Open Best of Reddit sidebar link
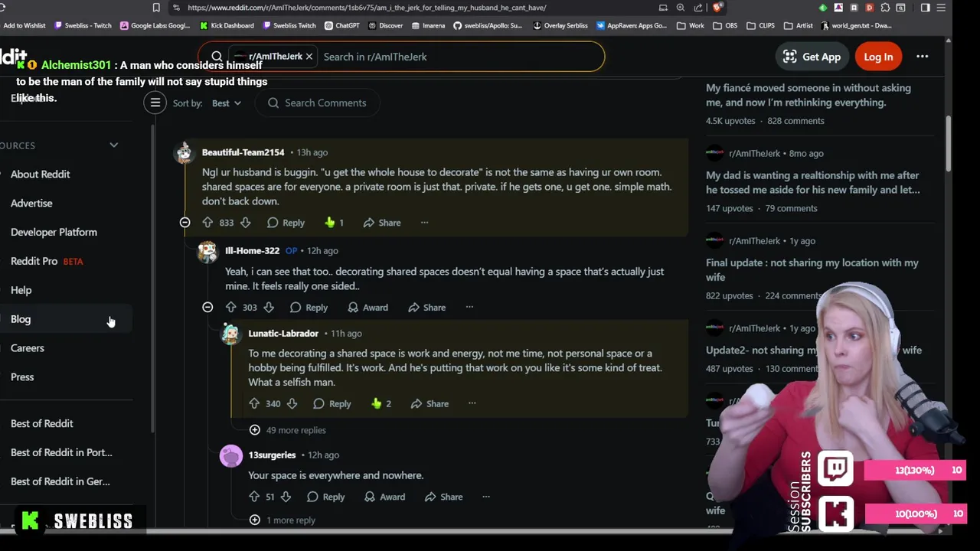 tap(42, 423)
